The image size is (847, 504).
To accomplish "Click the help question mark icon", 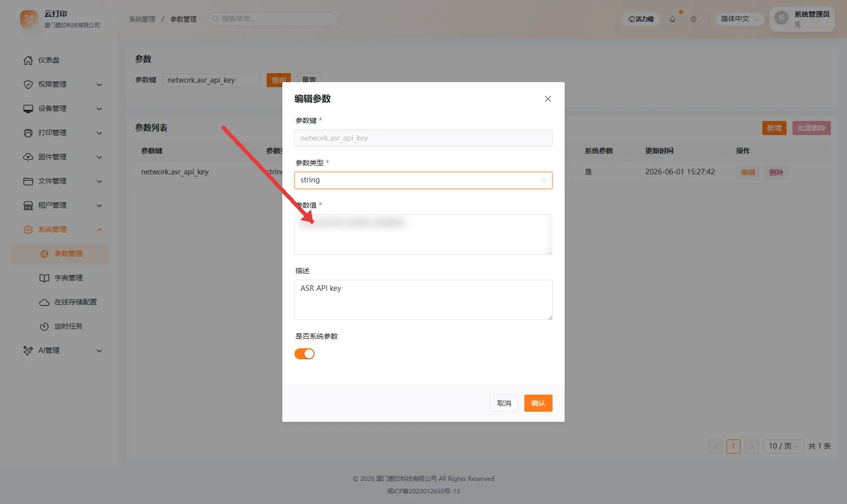I will pyautogui.click(x=694, y=19).
